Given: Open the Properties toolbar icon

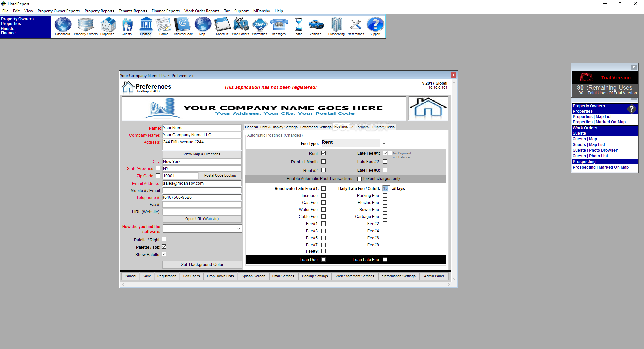Looking at the screenshot, I should pos(107,26).
